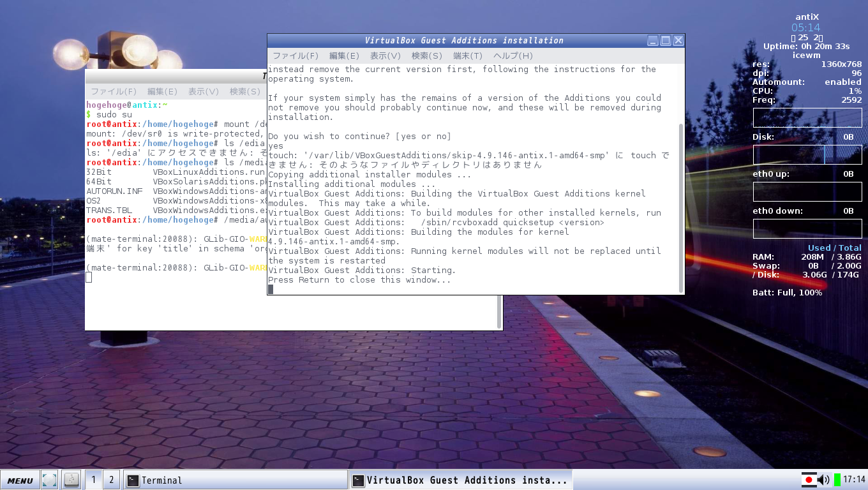Open 表示(V) menu in background Terminal window
Screen dimensions: 868x490
[204, 92]
